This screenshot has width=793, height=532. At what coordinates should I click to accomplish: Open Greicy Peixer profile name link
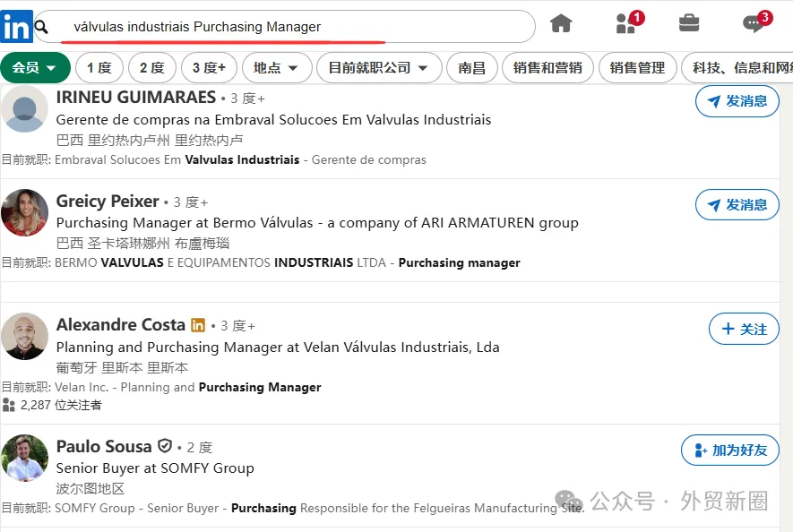coord(108,202)
